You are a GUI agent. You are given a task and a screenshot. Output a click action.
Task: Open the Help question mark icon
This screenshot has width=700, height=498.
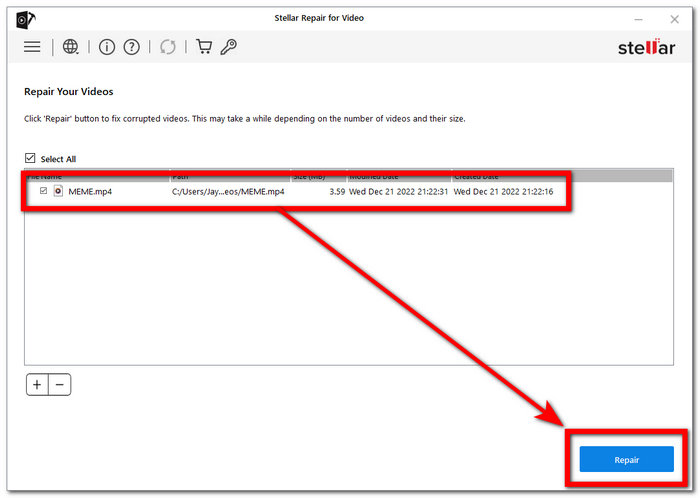point(131,47)
